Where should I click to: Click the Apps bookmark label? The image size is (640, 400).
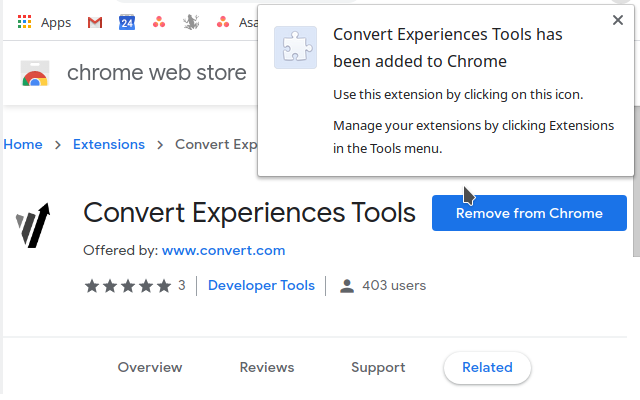(x=56, y=22)
